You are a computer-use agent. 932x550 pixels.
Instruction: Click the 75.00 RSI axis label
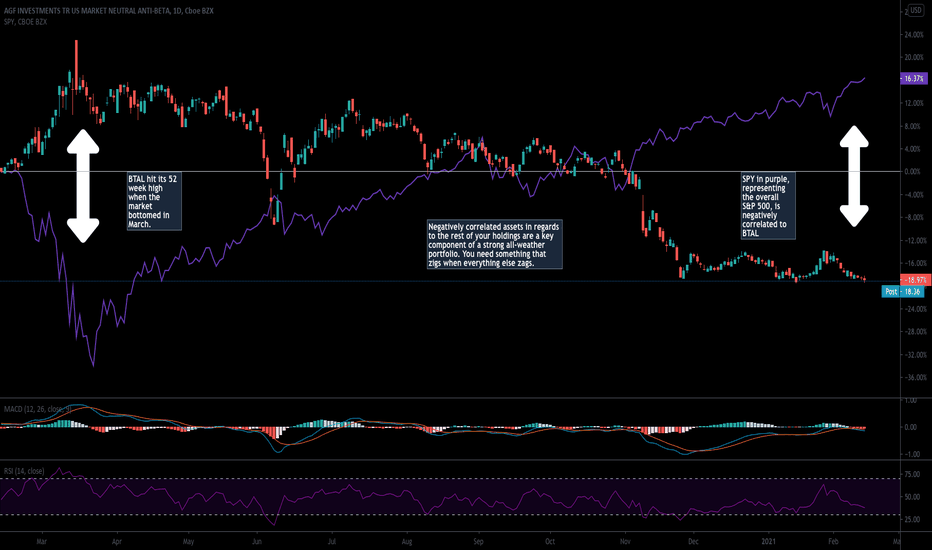(x=912, y=474)
